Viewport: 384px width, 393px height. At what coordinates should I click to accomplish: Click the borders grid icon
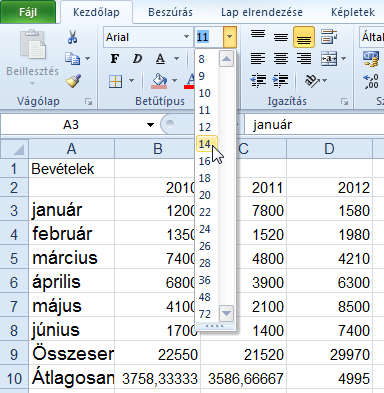[115, 81]
